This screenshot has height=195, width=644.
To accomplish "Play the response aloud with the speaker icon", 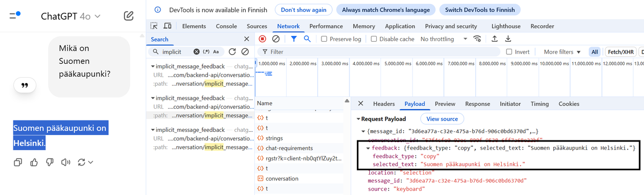I will 66,162.
